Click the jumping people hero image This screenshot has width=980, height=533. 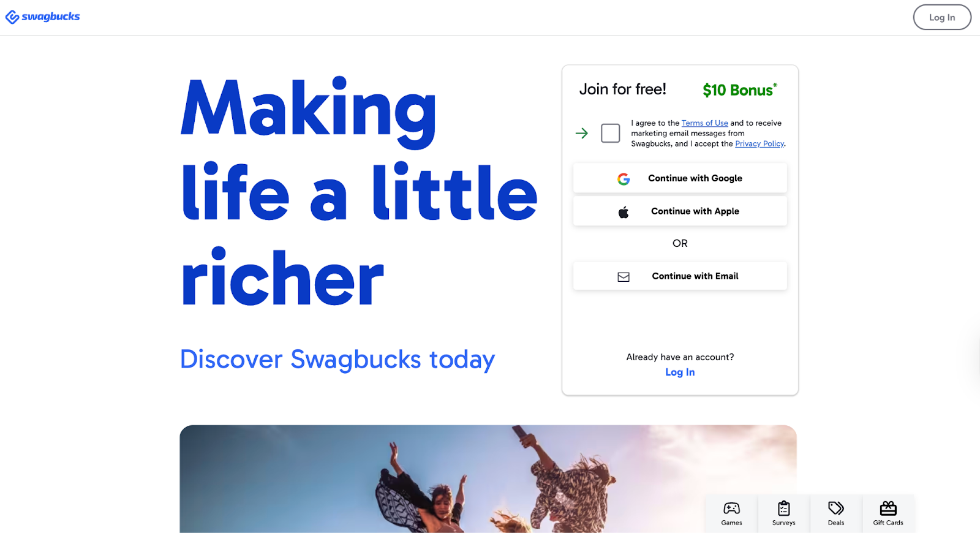tap(488, 479)
